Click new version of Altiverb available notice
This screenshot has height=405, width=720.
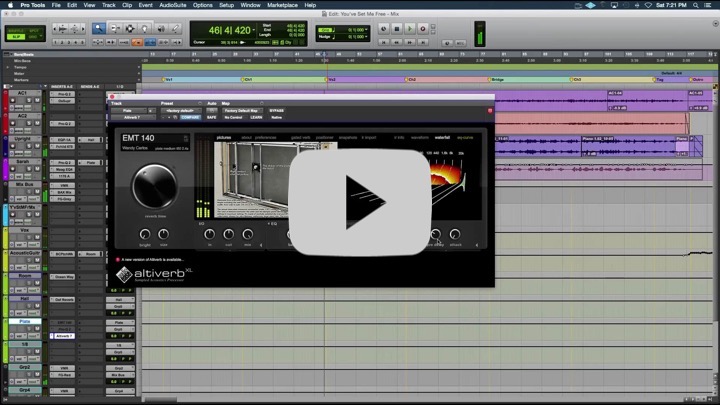(150, 259)
